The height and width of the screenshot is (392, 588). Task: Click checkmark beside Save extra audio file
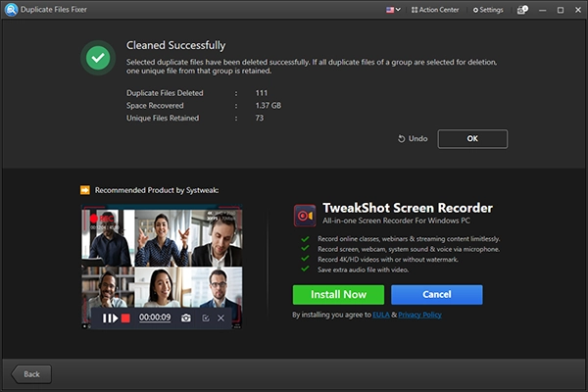pos(305,269)
